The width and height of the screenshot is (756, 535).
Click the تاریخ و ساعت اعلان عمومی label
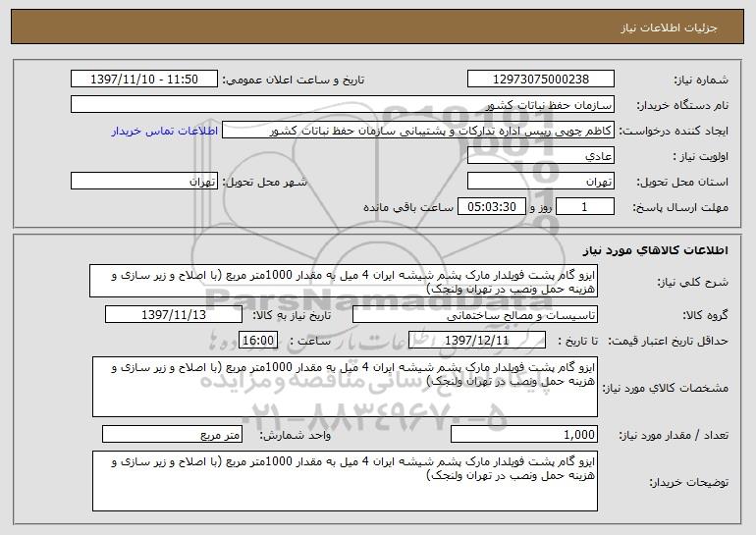pos(294,80)
